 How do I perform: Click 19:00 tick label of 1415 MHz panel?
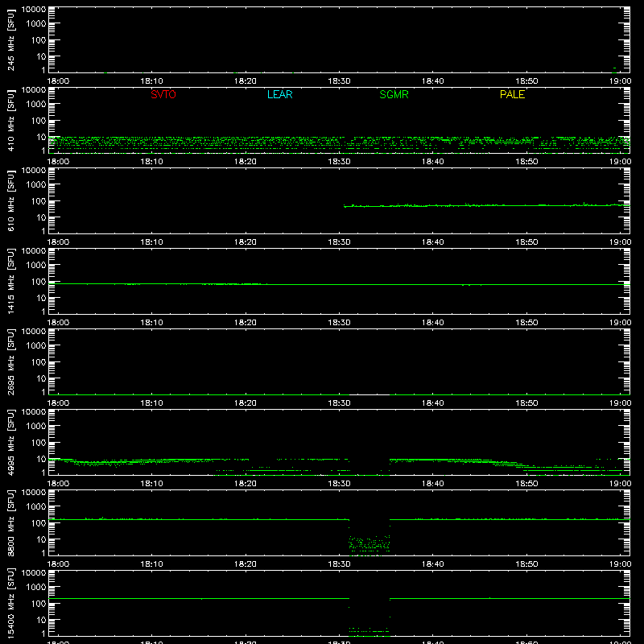coord(620,323)
